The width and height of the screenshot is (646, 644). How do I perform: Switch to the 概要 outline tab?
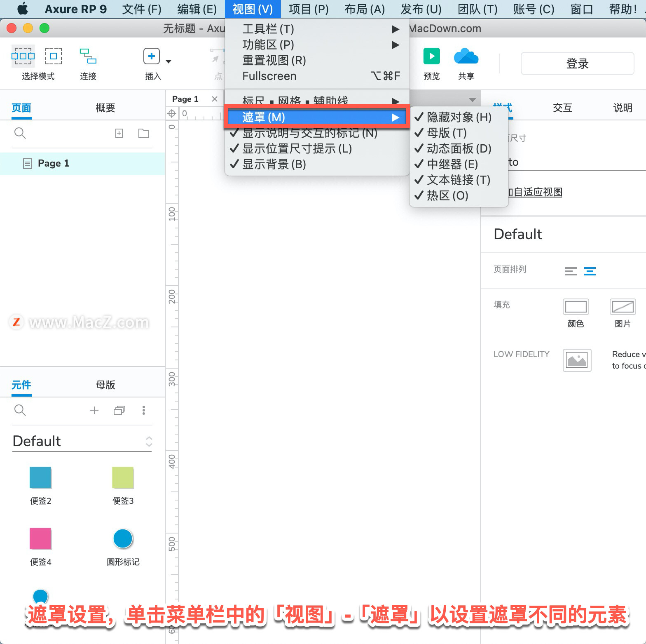[105, 108]
